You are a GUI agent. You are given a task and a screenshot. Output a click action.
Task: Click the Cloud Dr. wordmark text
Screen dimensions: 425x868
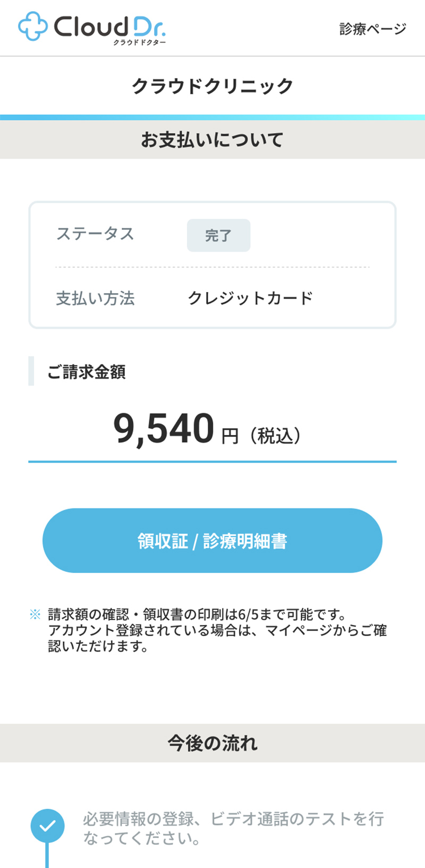(x=109, y=26)
